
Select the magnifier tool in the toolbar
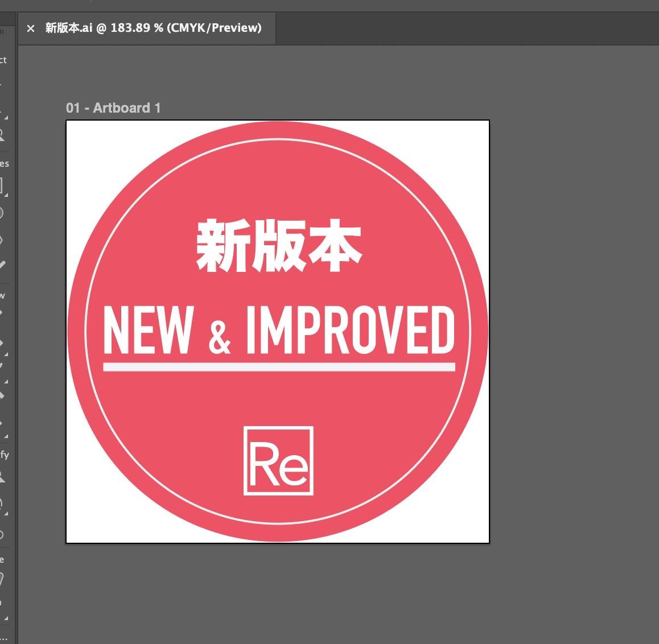(2, 135)
